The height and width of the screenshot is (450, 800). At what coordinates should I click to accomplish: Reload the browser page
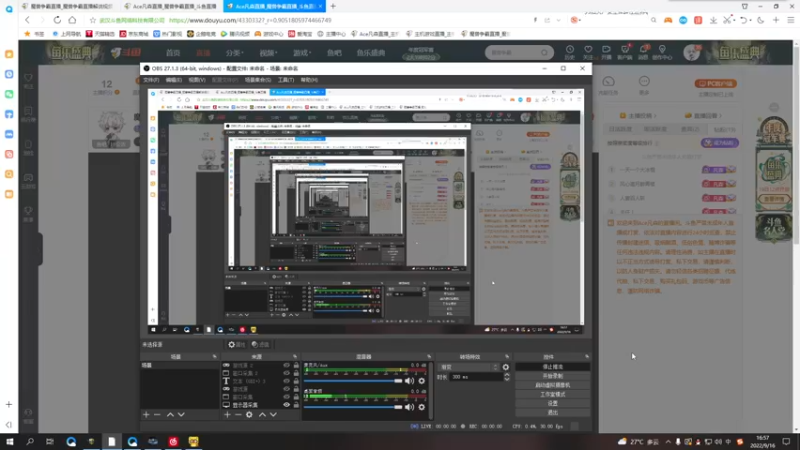[x=57, y=20]
